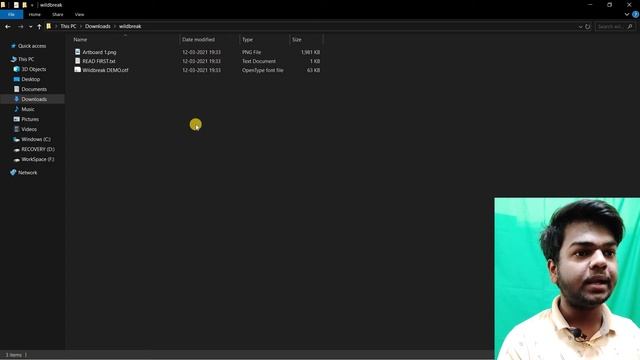
Task: Click the Music note icon
Action: (x=17, y=109)
